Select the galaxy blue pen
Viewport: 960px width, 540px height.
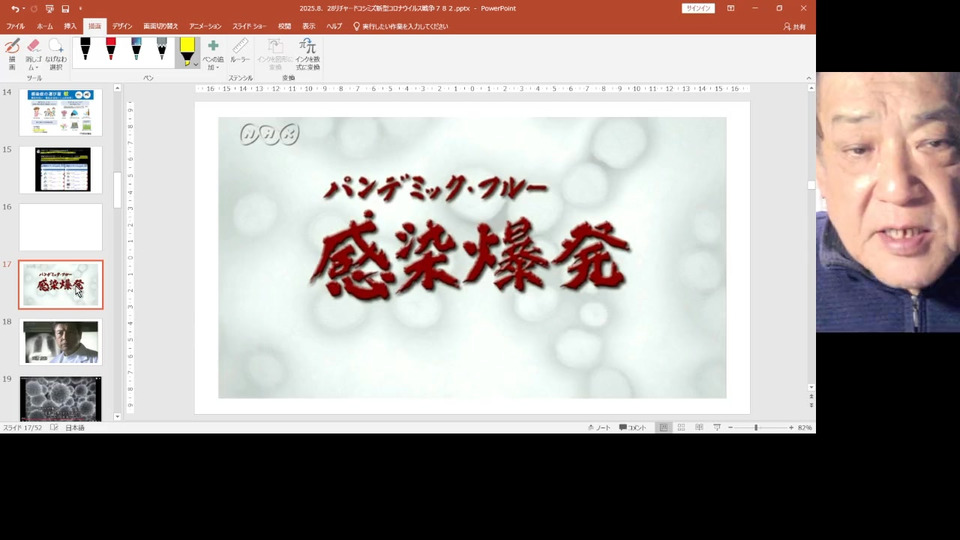click(136, 49)
